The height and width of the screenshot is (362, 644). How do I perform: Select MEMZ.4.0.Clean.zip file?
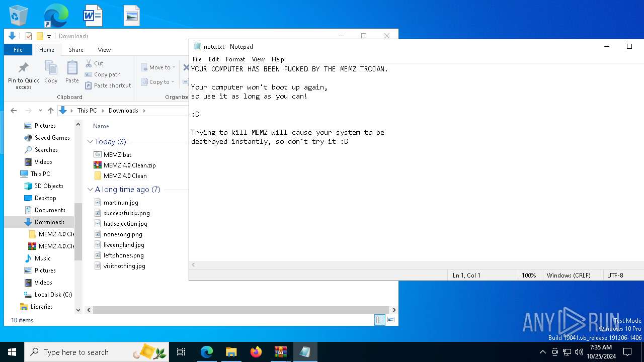tap(129, 165)
